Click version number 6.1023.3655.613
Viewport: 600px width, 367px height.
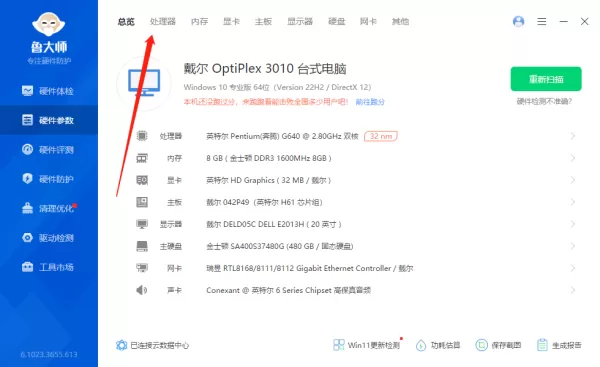[x=49, y=354]
